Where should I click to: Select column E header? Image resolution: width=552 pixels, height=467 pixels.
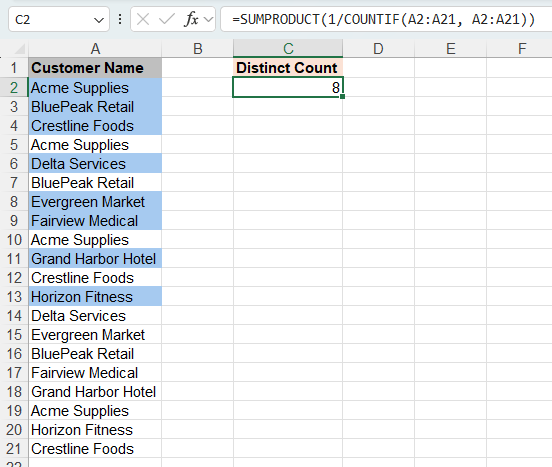tap(451, 49)
